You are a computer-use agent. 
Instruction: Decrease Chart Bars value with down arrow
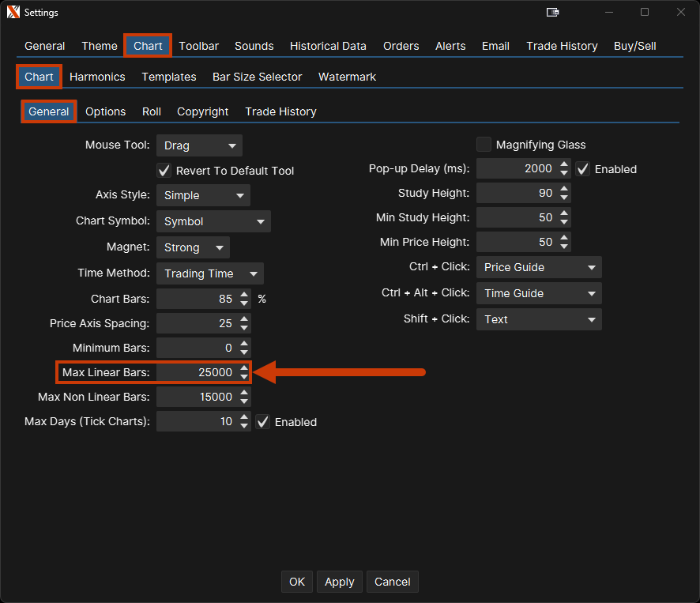pyautogui.click(x=244, y=303)
